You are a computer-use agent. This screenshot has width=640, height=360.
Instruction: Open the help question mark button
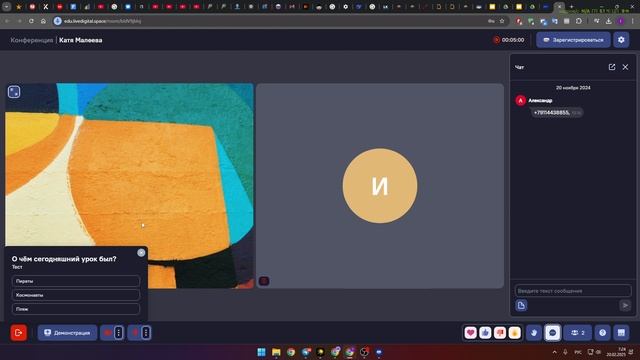tap(602, 333)
